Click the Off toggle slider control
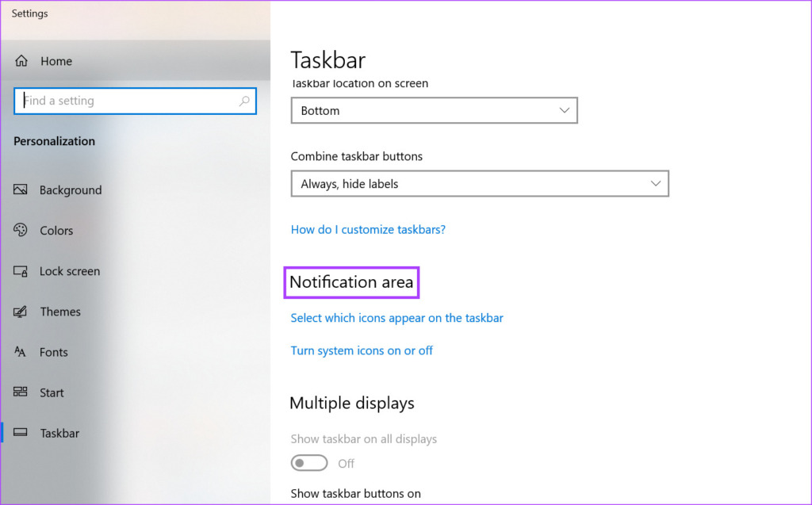 point(309,462)
